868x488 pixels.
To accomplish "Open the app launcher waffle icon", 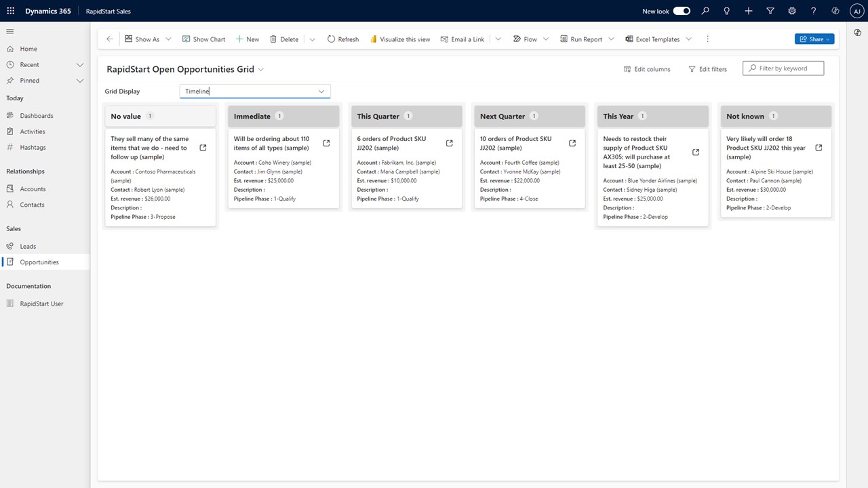I will (x=11, y=11).
